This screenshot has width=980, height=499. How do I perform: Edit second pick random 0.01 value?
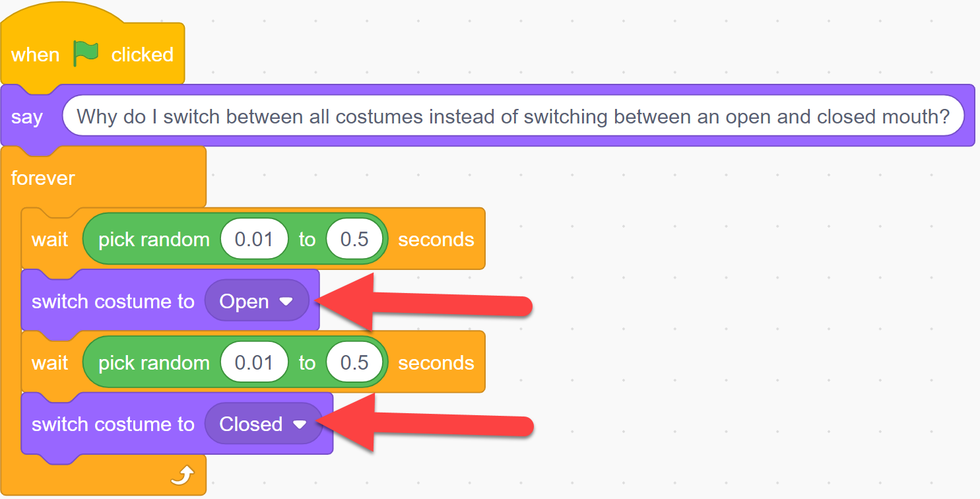click(x=254, y=362)
